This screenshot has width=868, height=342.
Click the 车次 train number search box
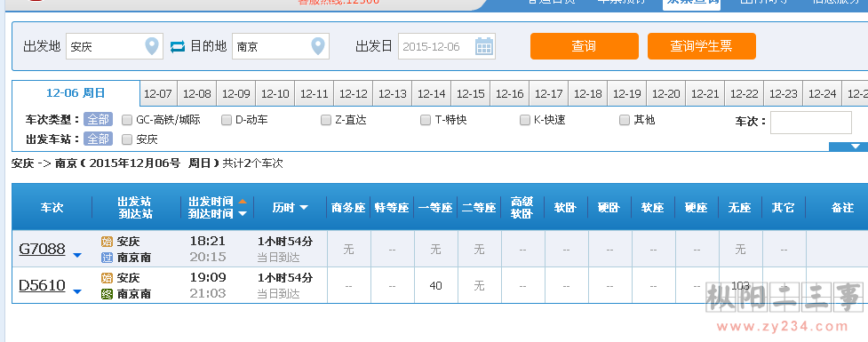(811, 123)
